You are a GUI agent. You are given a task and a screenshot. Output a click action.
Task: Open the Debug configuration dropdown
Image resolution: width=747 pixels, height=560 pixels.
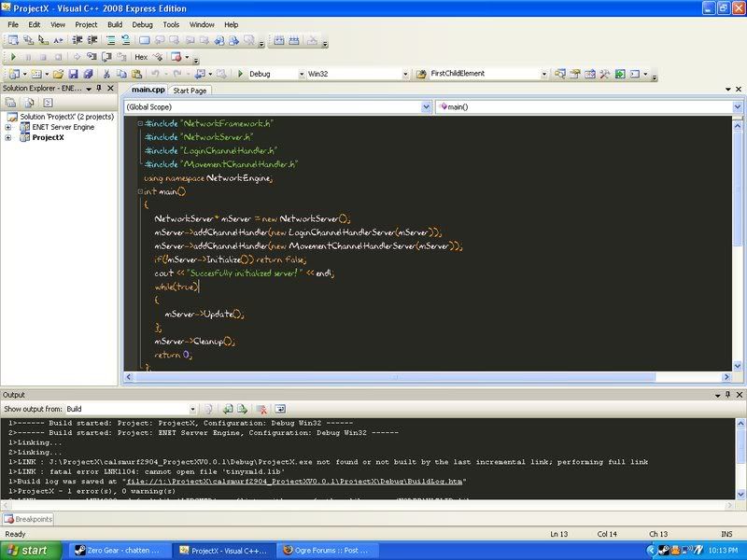pyautogui.click(x=301, y=75)
